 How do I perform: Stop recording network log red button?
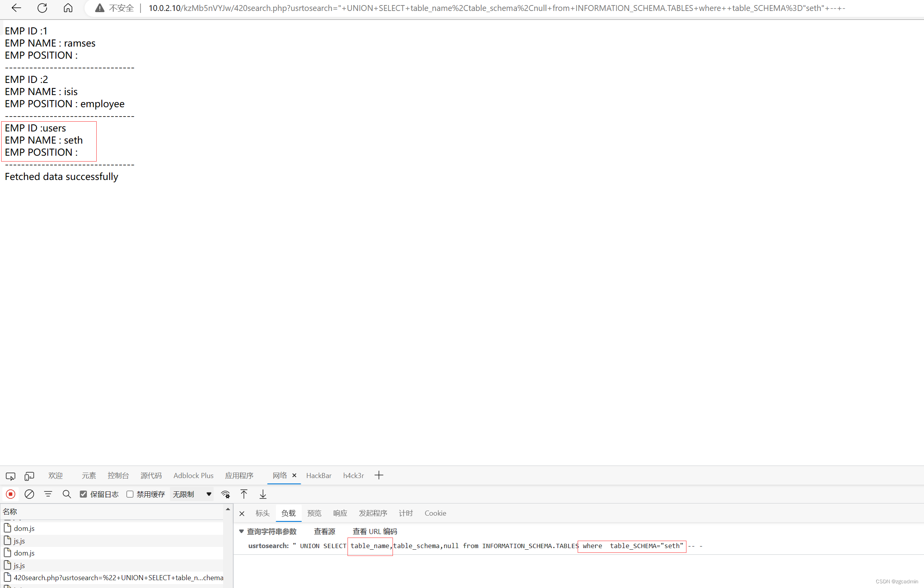[11, 494]
